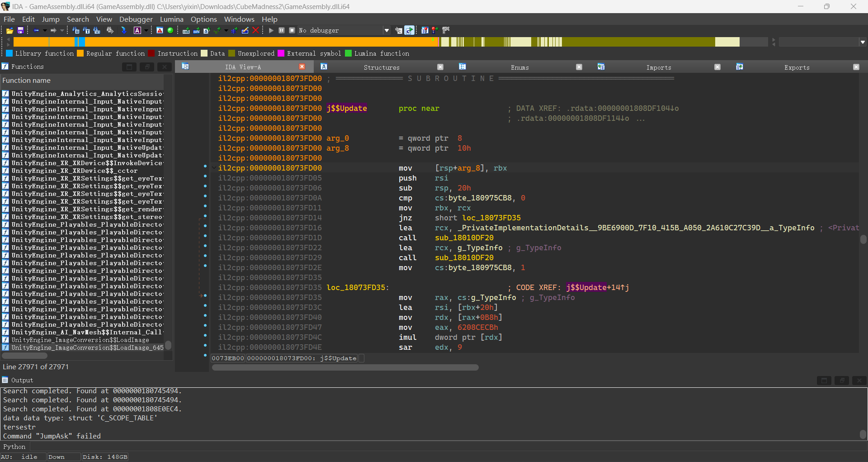The width and height of the screenshot is (868, 462).
Task: Click the first sub_18010DF20 call target
Action: click(464, 238)
